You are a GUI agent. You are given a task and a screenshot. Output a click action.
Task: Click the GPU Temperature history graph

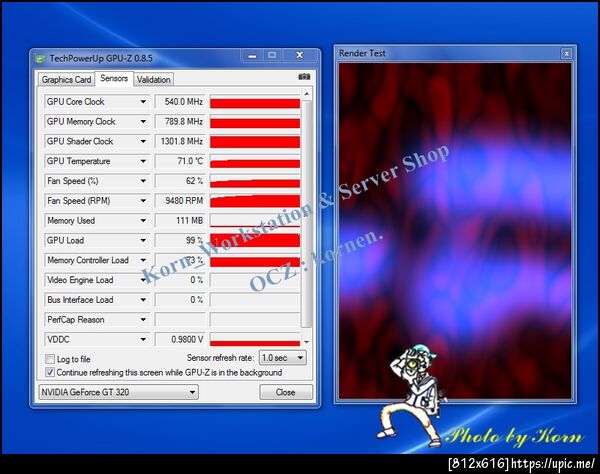coord(255,161)
